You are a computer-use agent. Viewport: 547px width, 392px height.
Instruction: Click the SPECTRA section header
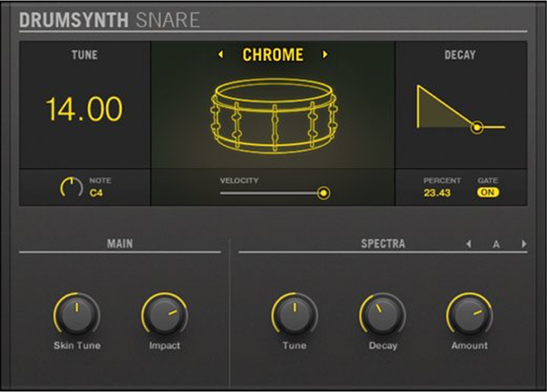[383, 243]
